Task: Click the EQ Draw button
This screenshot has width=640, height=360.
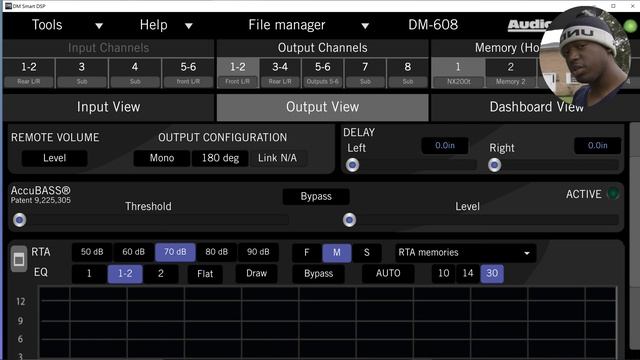Action: (256, 273)
